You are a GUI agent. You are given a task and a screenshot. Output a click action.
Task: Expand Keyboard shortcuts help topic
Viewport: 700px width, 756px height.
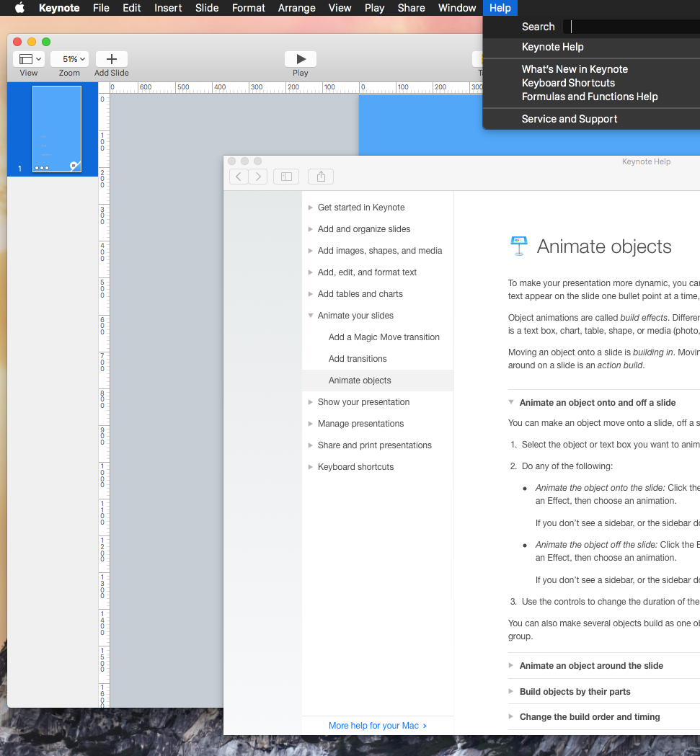pos(310,467)
